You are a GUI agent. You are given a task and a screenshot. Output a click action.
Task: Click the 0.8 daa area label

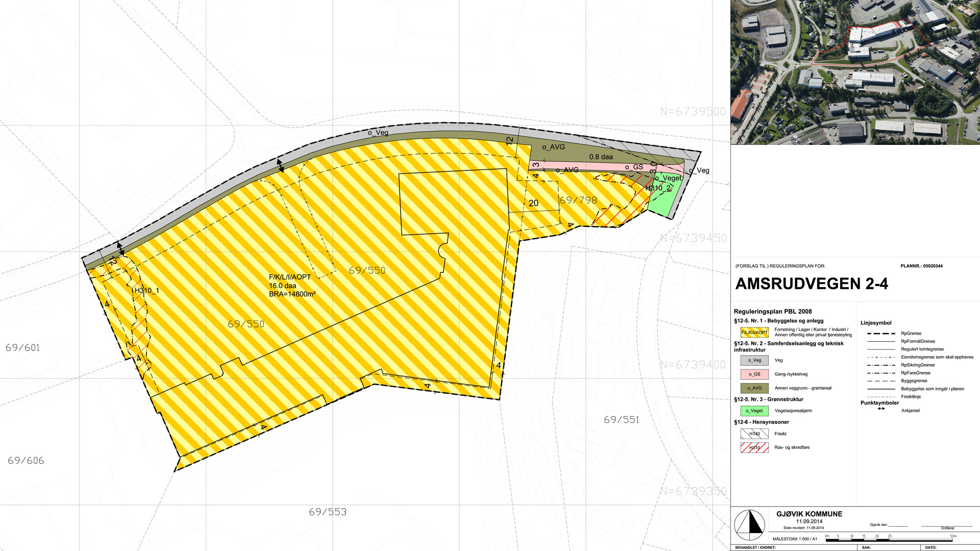(601, 157)
